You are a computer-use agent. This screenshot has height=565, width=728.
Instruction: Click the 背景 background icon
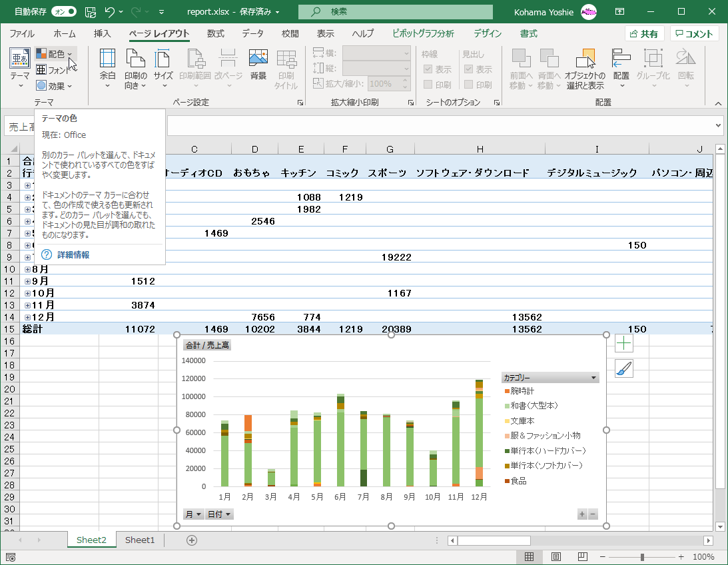pos(258,60)
